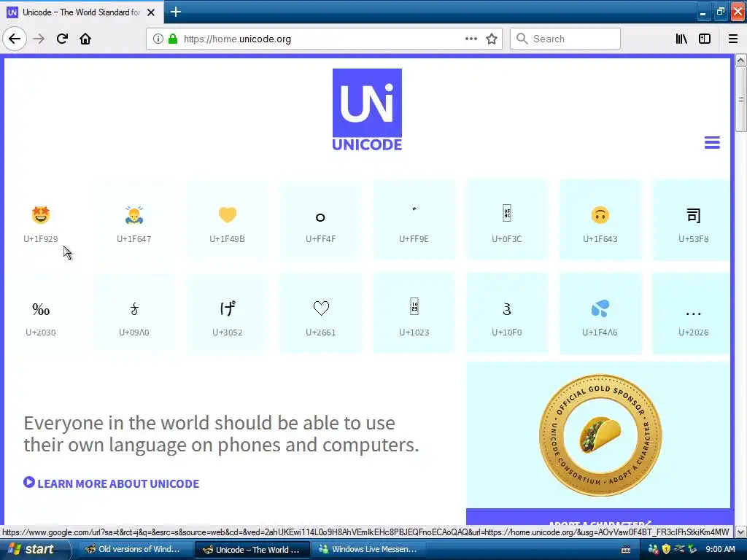Click the taskbar clock showing 9:00 AM
Viewport: 747px width, 560px height.
tap(720, 549)
